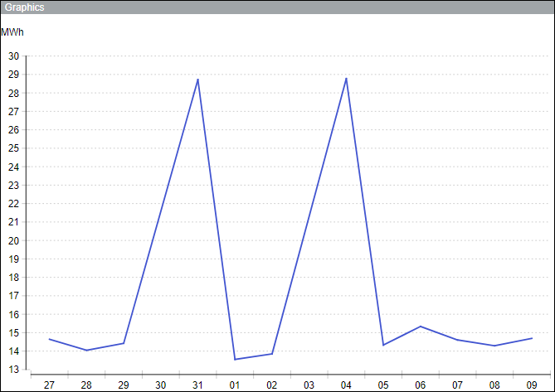Click the y-axis value 13
Screen dimensions: 555x392
(x=12, y=369)
